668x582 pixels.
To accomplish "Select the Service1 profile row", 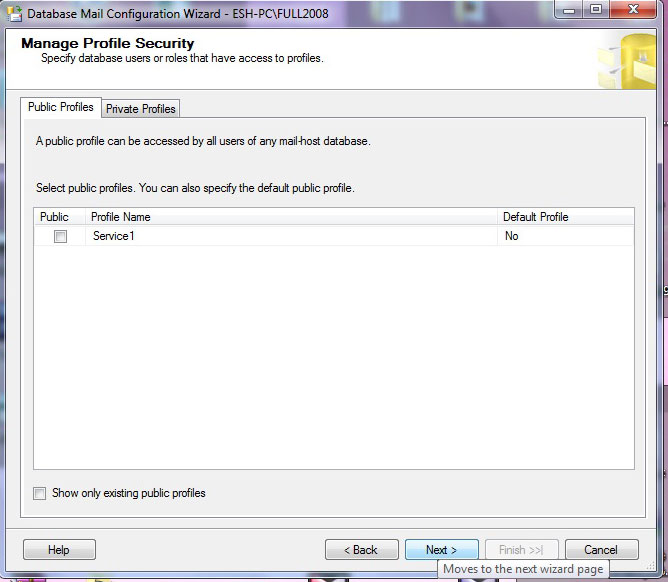I will [x=114, y=237].
